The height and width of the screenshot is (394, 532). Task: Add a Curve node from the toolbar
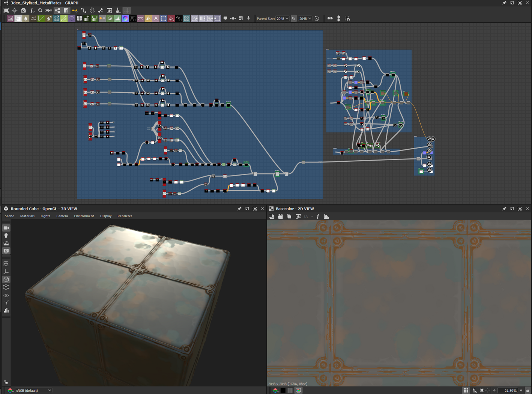pos(41,18)
